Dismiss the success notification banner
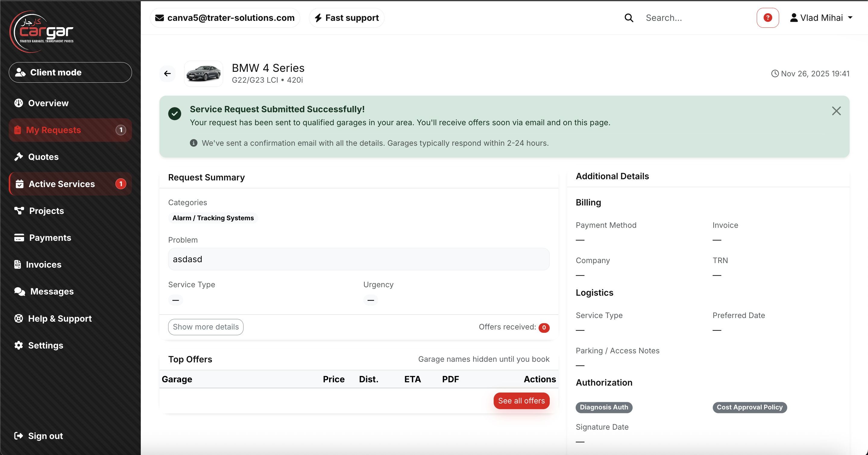Screen dimensions: 868x455 click(x=837, y=111)
